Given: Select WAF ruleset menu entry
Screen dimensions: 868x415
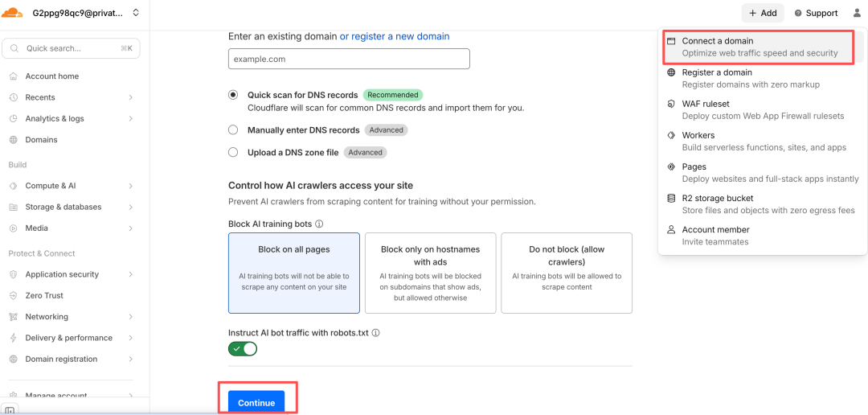Looking at the screenshot, I should (x=762, y=109).
